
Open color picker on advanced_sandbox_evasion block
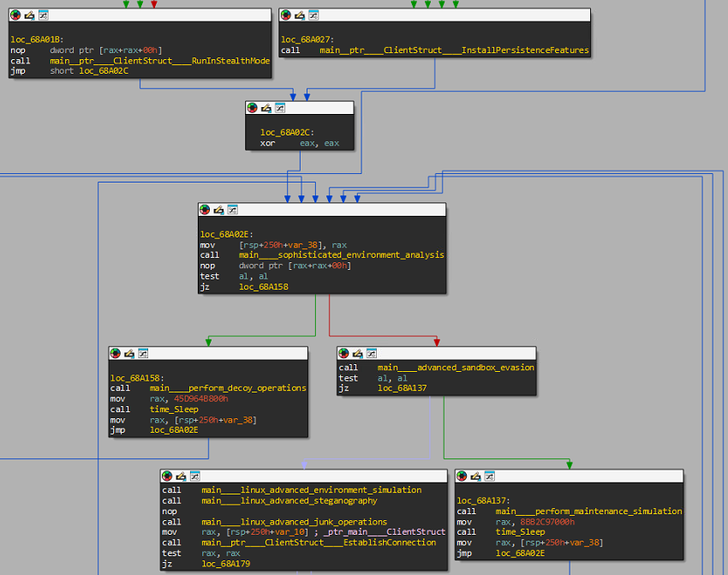point(343,353)
